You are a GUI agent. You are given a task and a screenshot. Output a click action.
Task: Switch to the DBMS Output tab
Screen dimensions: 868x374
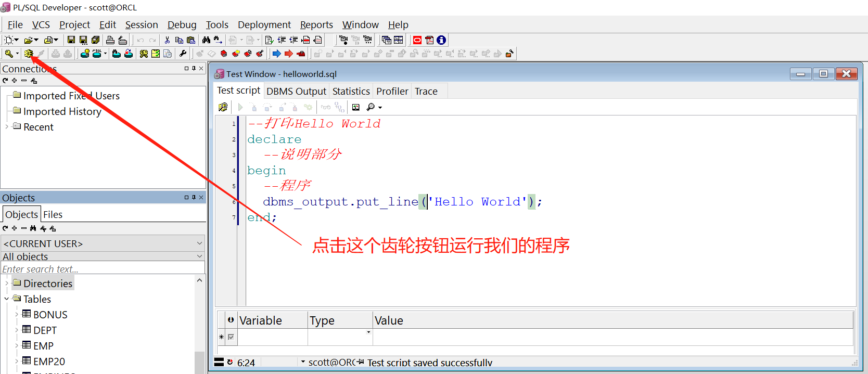coord(296,91)
